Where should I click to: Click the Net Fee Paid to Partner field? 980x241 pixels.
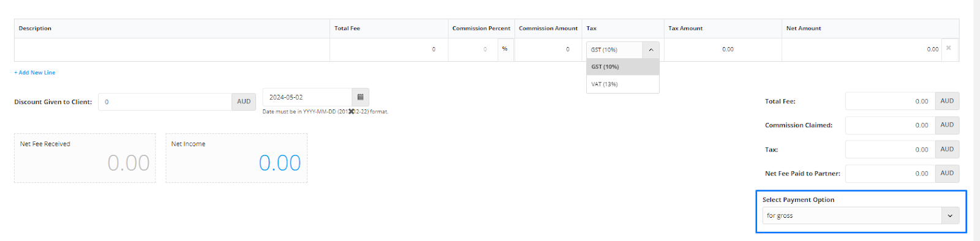890,174
